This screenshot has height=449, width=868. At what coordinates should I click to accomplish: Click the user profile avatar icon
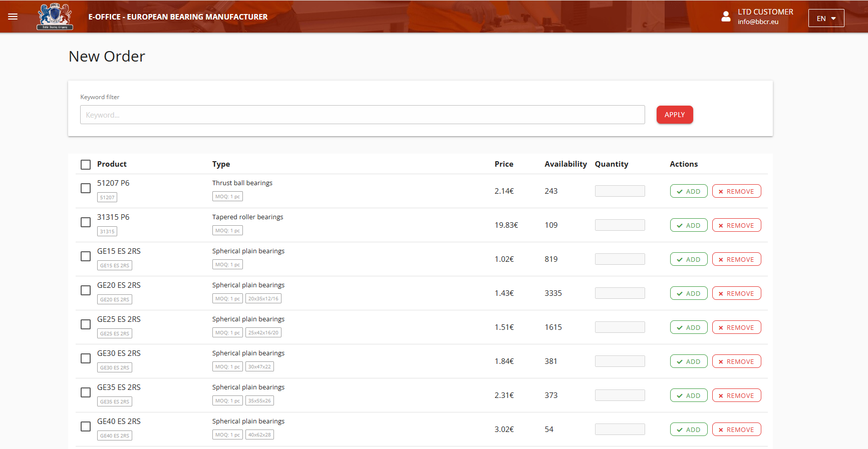coord(726,17)
